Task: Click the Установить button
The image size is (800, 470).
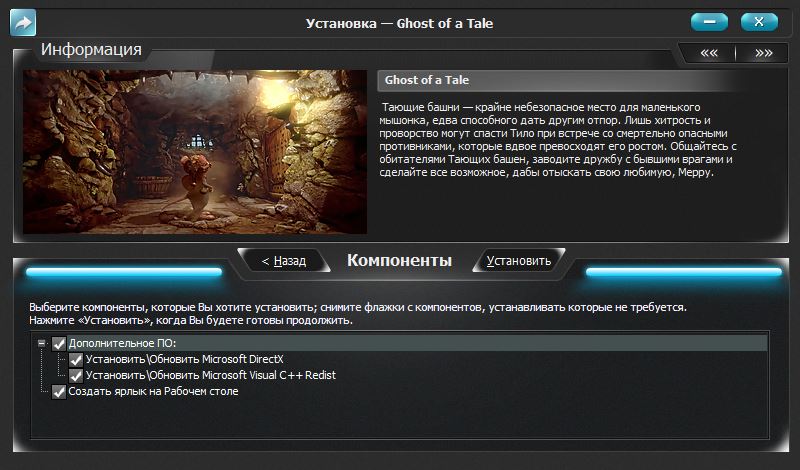Action: click(519, 261)
